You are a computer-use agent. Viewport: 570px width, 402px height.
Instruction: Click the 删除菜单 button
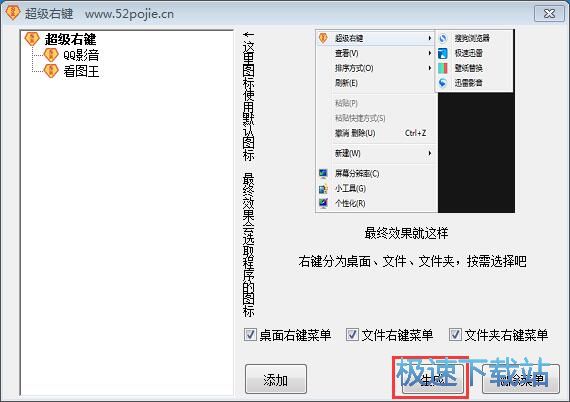tap(521, 379)
